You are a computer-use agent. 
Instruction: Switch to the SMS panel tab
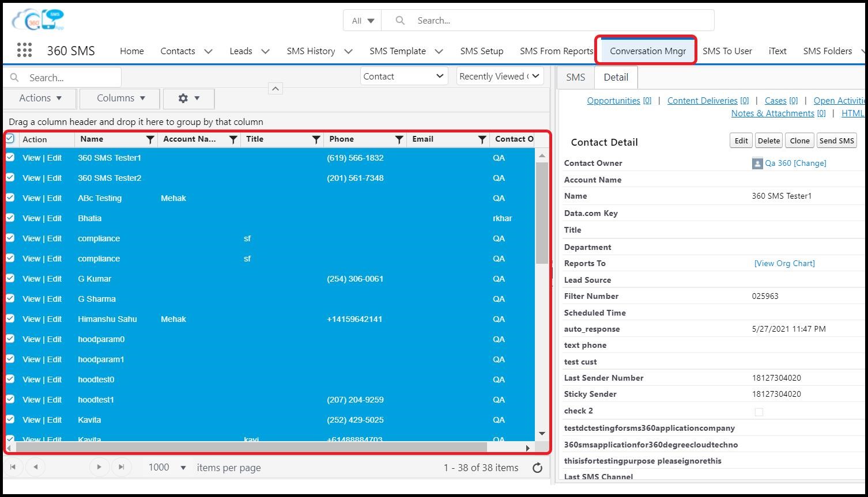tap(575, 77)
